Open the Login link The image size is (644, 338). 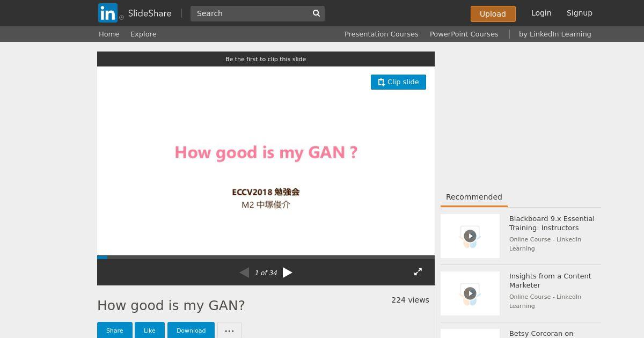tap(541, 13)
